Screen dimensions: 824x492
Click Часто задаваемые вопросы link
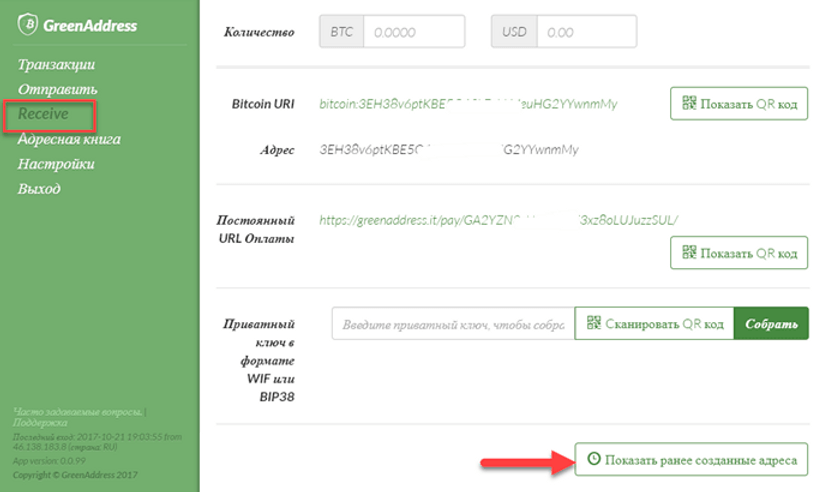(x=77, y=412)
